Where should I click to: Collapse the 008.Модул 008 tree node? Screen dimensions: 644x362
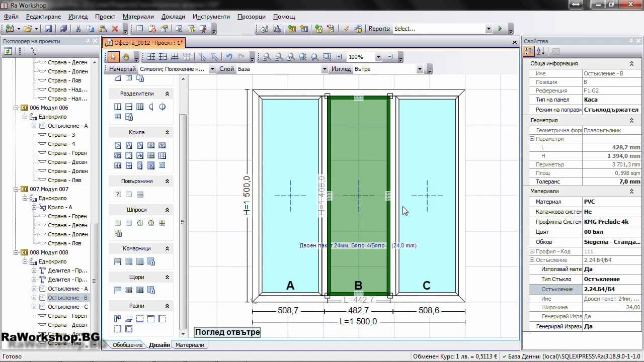[x=17, y=252]
